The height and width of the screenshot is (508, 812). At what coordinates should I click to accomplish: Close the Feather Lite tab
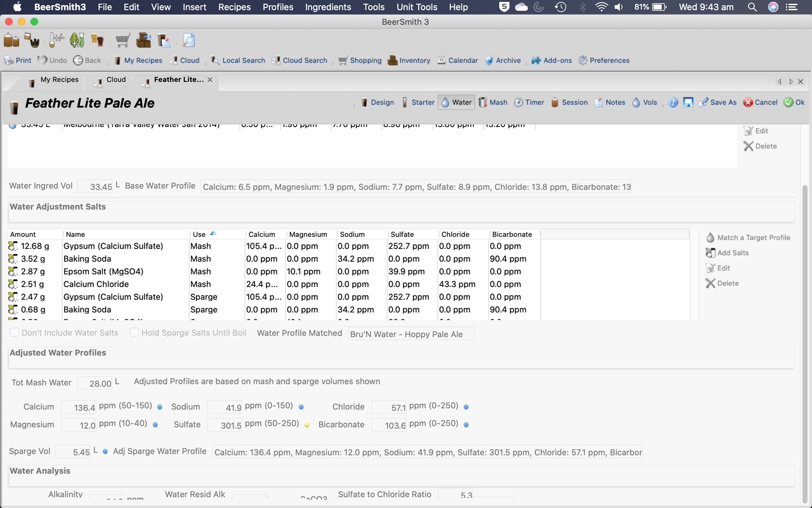coord(210,80)
